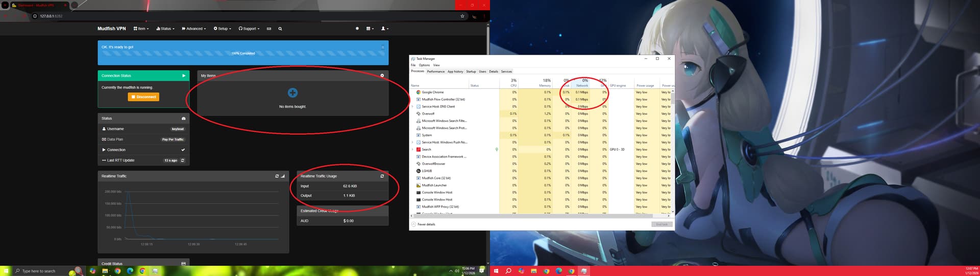Expand the Service Host: DNS Client process
Image resolution: width=980 pixels, height=276 pixels.
tap(412, 106)
